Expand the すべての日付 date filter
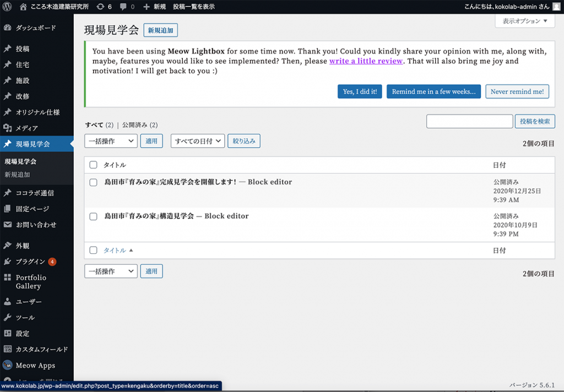Image resolution: width=564 pixels, height=392 pixels. coord(198,141)
